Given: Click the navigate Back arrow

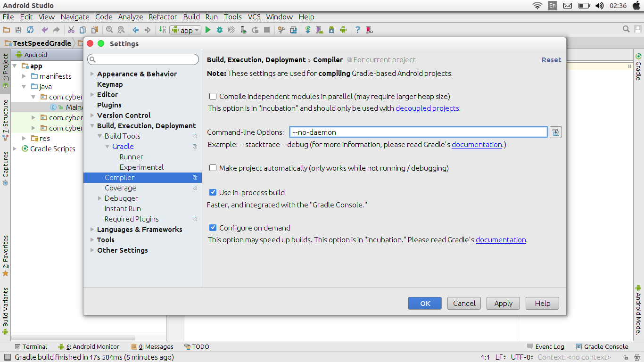Looking at the screenshot, I should [136, 30].
